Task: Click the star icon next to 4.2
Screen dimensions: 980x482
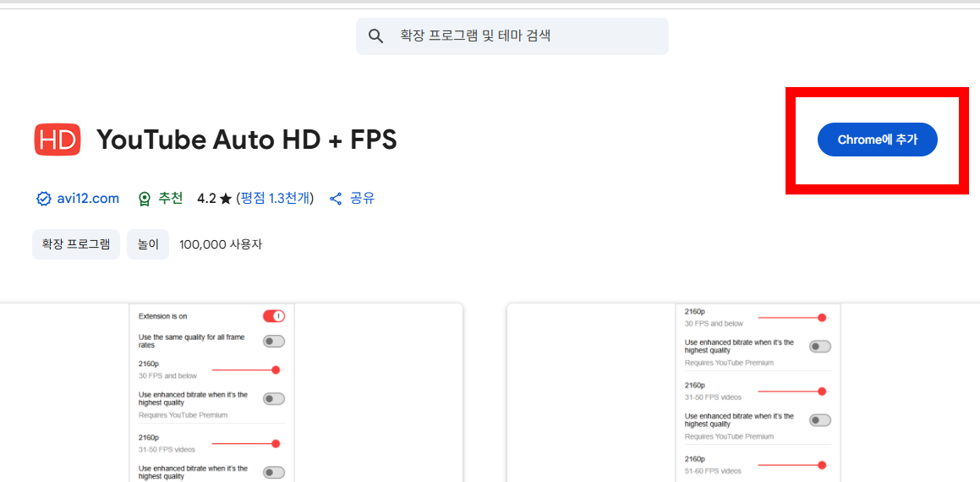Action: tap(226, 199)
